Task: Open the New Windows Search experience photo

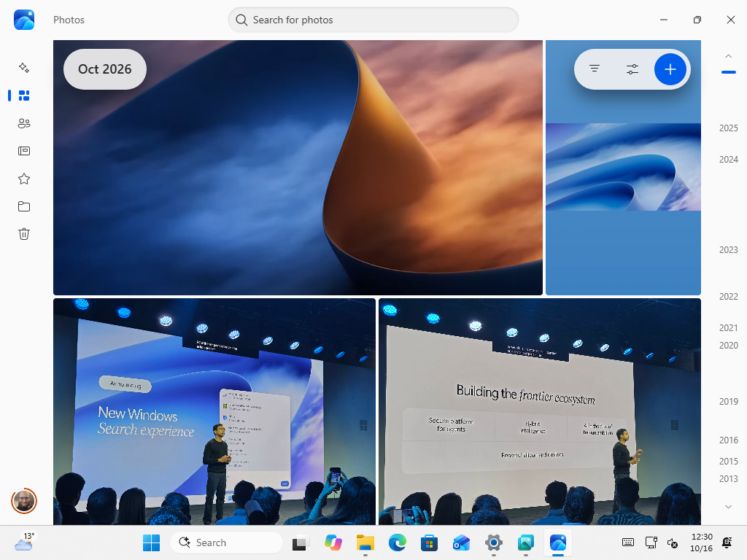Action: [x=214, y=411]
